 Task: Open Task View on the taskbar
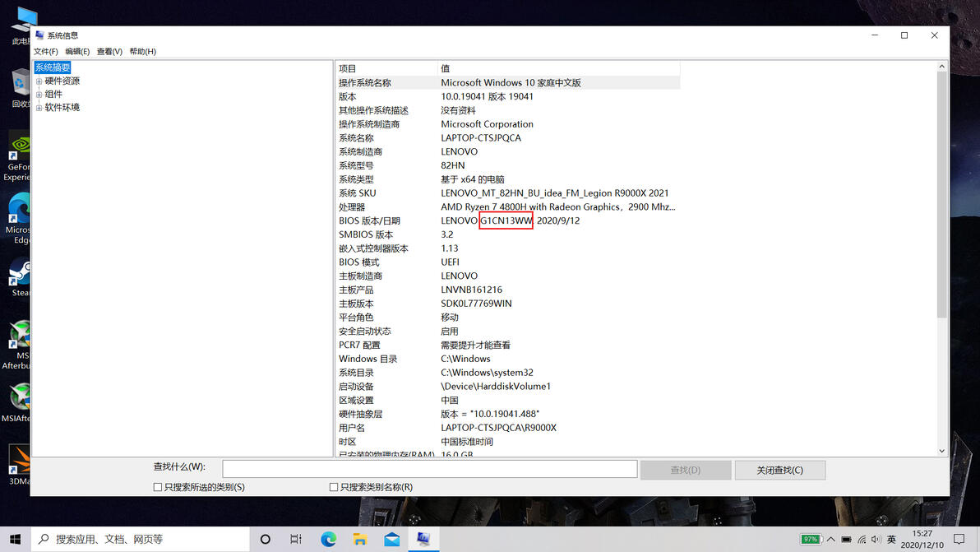point(296,539)
